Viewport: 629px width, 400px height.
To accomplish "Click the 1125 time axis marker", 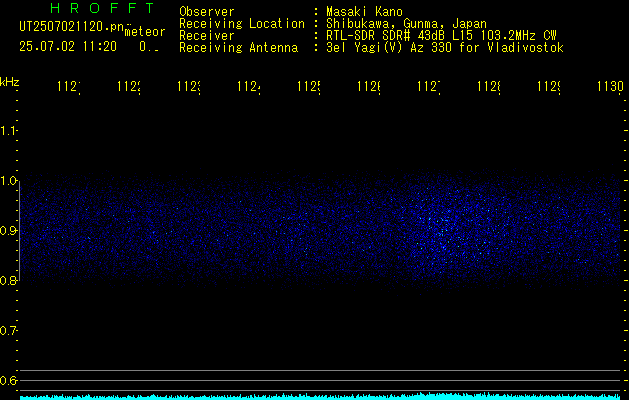I will 309,86.
